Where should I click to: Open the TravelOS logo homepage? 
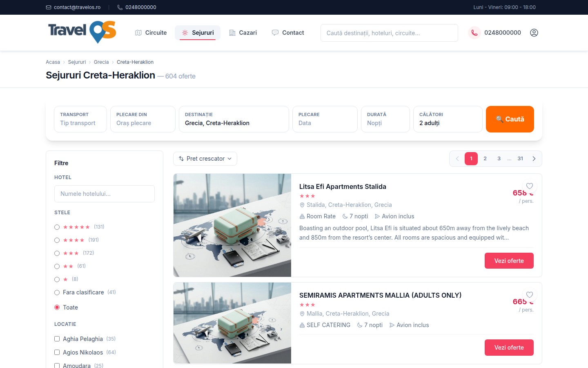(82, 32)
